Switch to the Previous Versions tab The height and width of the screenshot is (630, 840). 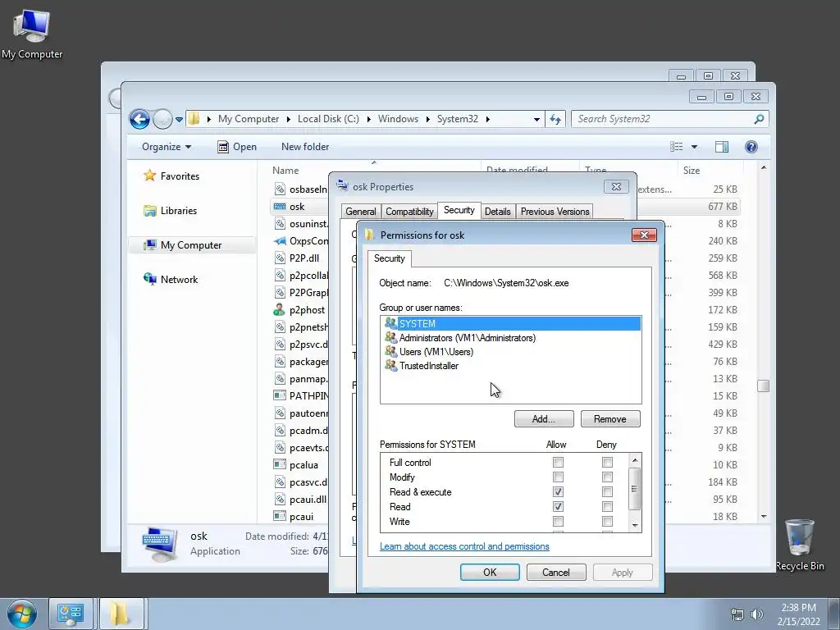(555, 212)
